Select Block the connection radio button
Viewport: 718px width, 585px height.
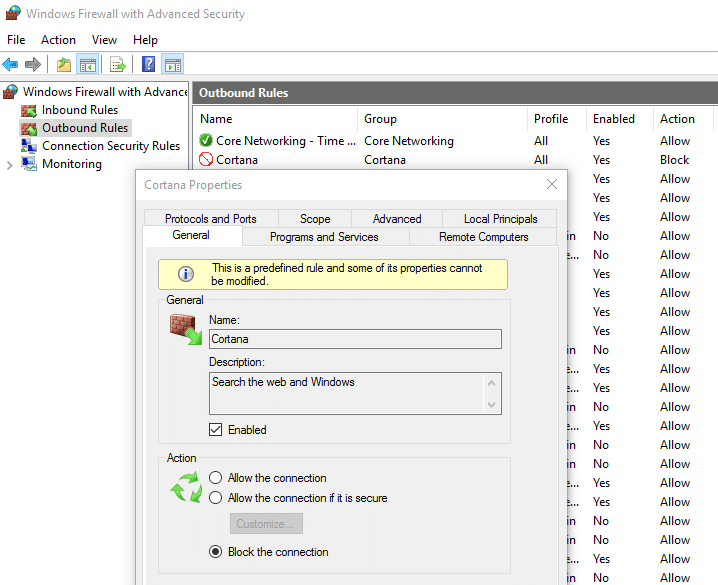(x=215, y=552)
